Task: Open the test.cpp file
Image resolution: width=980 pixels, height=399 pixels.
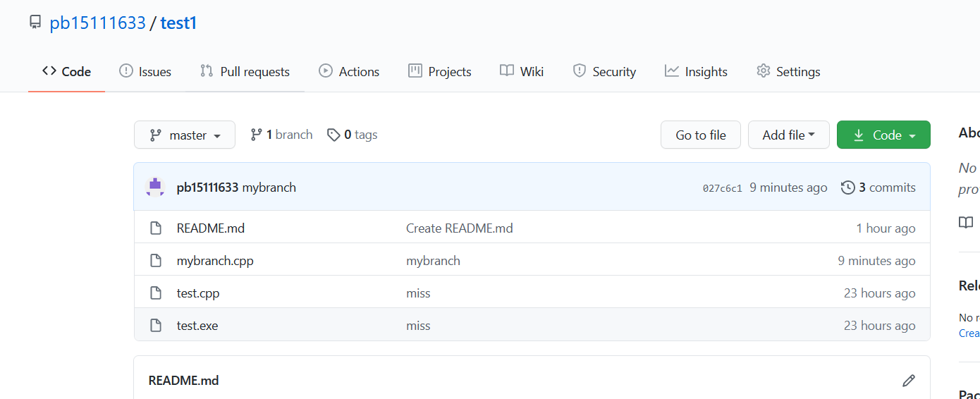Action: click(198, 293)
